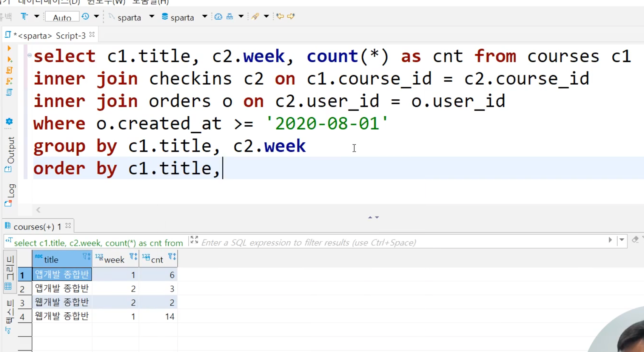
Task: Show the Log side panel
Action: click(10, 195)
